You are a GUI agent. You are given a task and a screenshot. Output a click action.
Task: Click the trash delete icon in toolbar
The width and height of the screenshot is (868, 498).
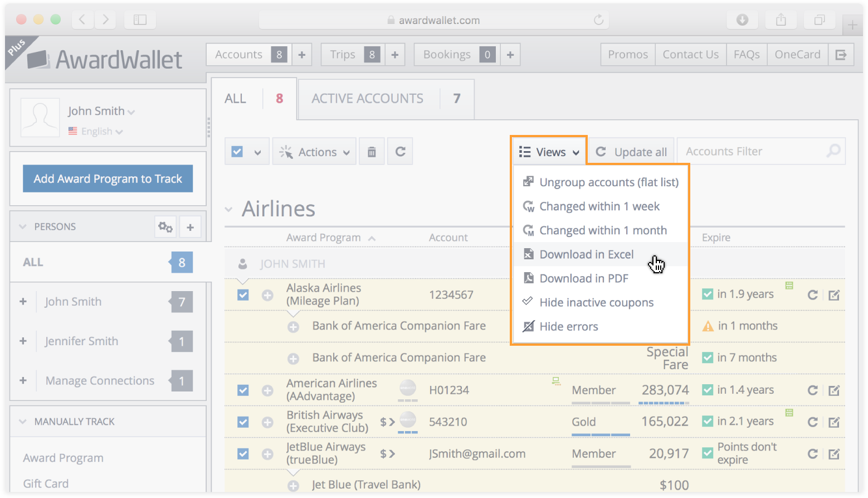372,152
